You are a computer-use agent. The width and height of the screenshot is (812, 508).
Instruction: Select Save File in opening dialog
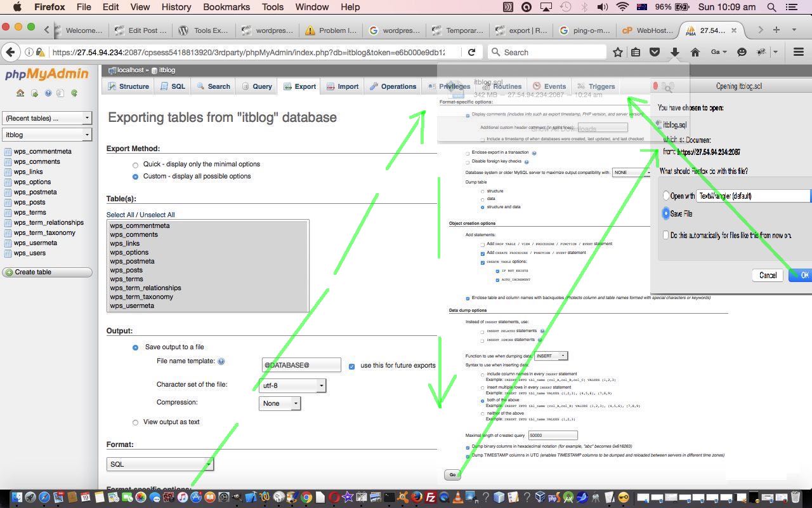click(666, 213)
